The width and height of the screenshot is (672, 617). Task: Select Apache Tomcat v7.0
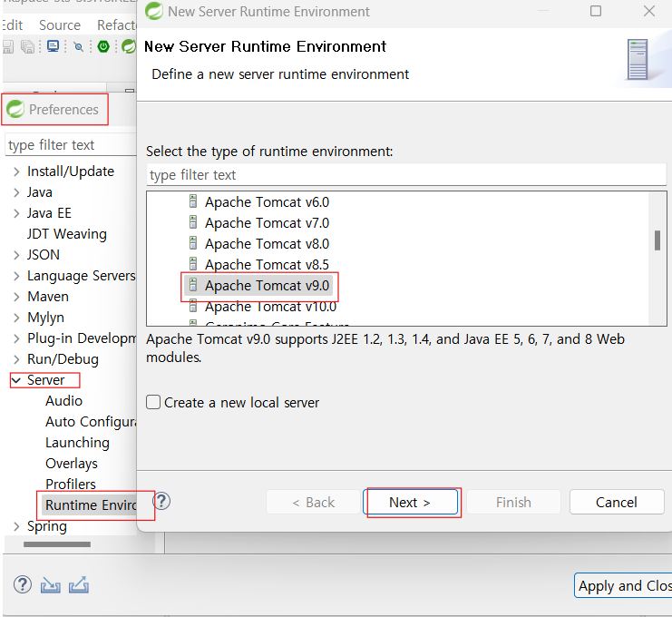[x=267, y=223]
